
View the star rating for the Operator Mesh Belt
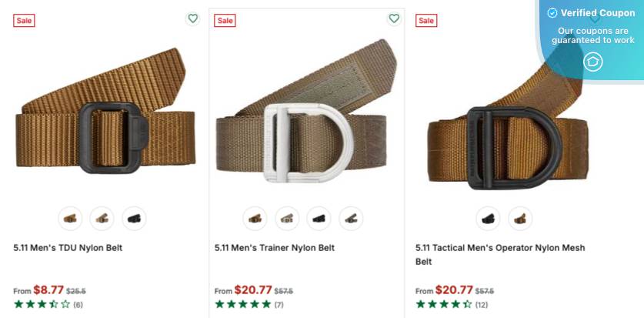(444, 304)
